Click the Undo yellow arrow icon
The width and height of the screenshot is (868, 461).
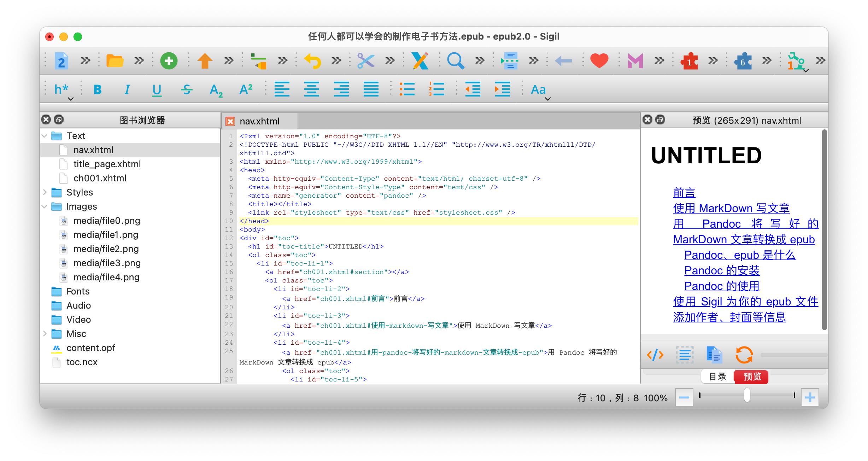click(x=312, y=61)
